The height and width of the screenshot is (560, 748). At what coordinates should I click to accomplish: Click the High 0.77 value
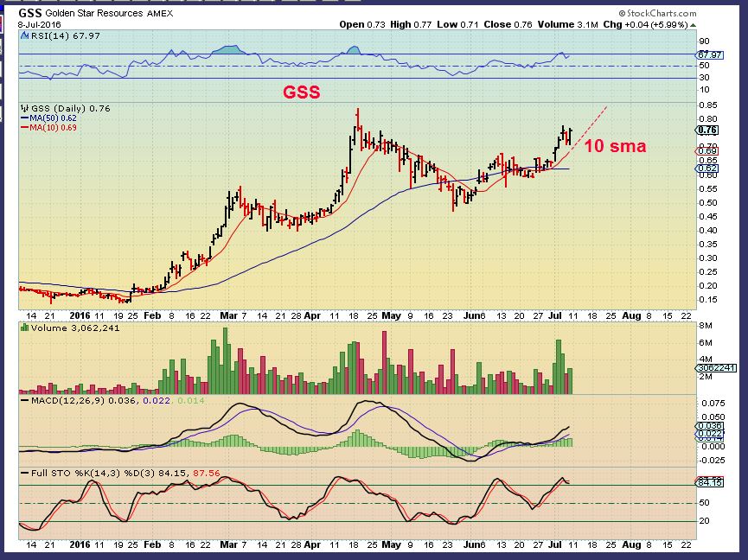[411, 24]
